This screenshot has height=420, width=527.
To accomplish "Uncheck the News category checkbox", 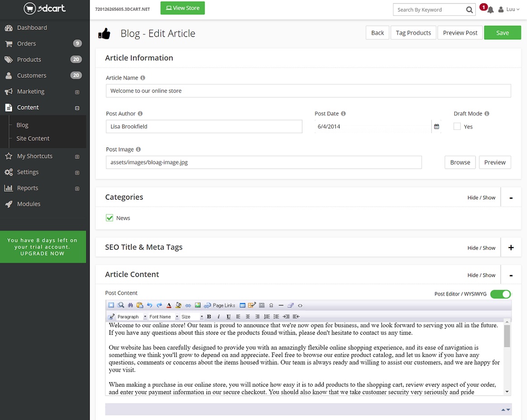I will (109, 218).
